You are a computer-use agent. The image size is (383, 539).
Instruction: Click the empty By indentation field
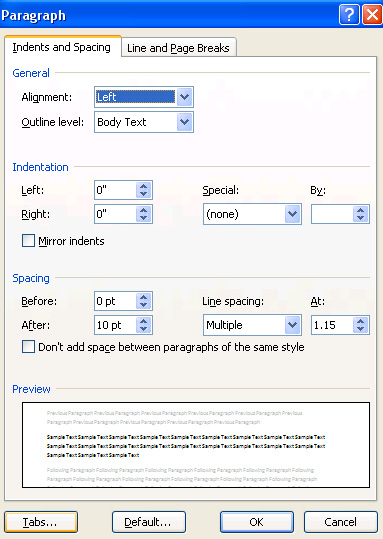332,214
